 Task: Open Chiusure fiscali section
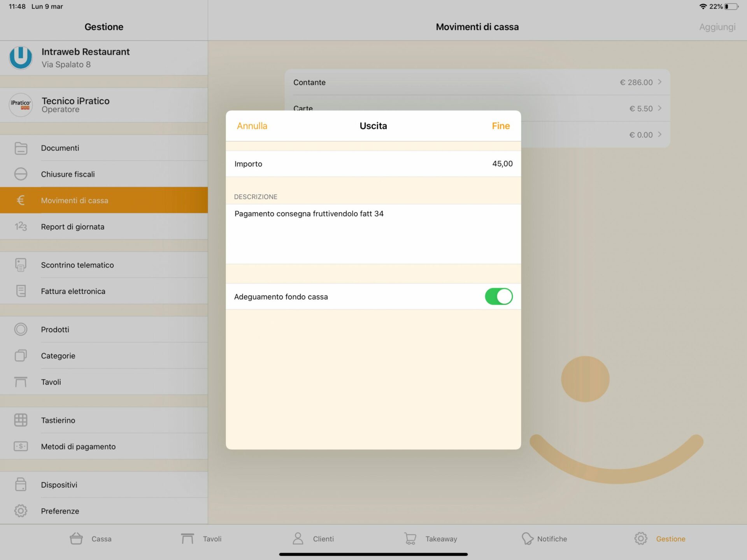[104, 174]
